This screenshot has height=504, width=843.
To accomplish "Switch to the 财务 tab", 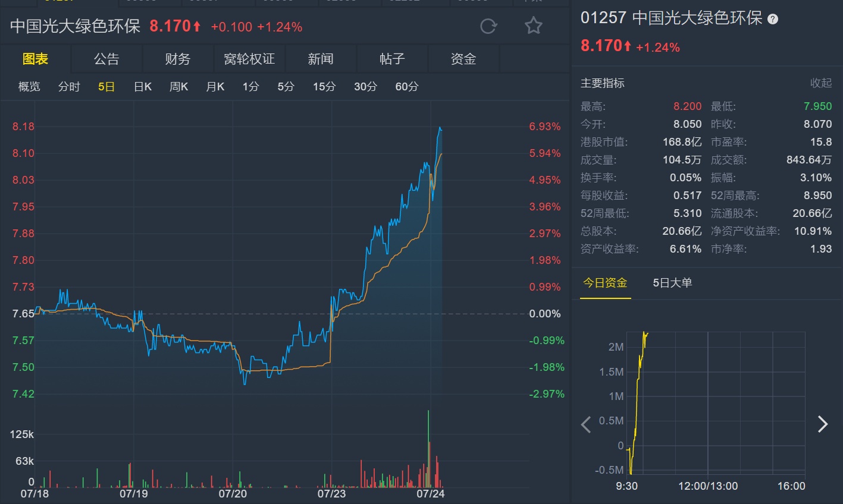I will pos(178,59).
